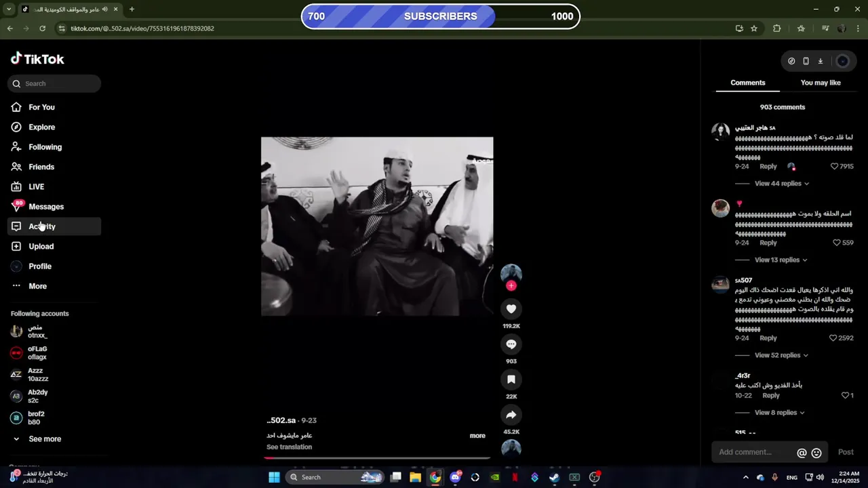This screenshot has width=868, height=488.
Task: Like the video with the heart icon
Action: coord(511,309)
